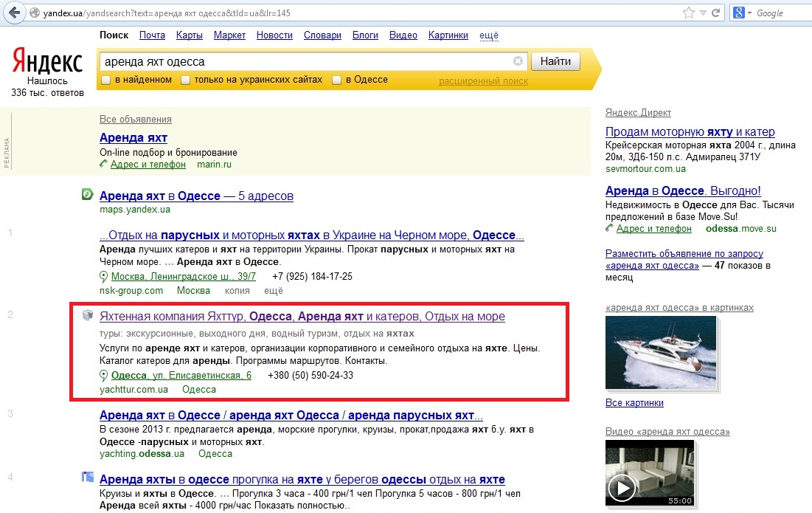Open 'Яндекс.Директ' link
812x513 pixels.
click(x=638, y=112)
